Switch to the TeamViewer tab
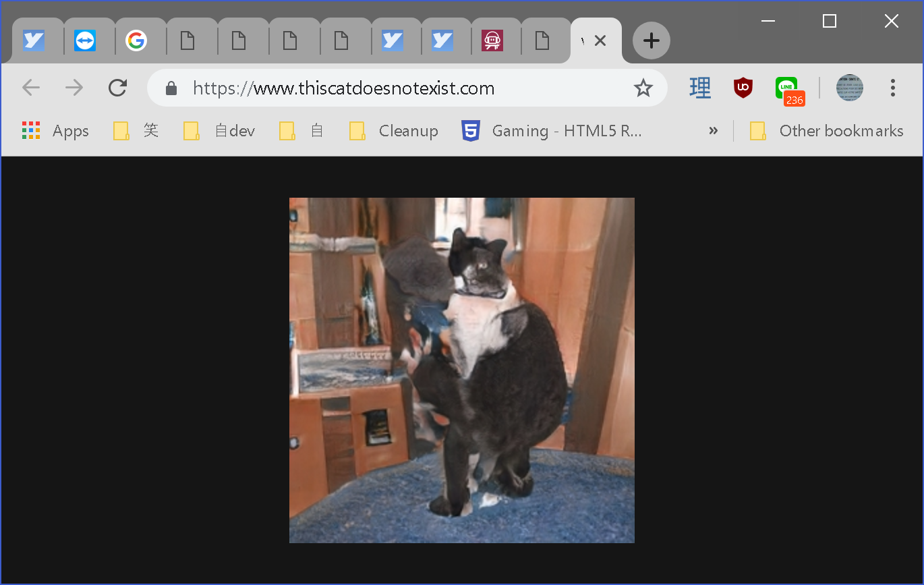Screen dimensions: 924x585 pyautogui.click(x=85, y=41)
